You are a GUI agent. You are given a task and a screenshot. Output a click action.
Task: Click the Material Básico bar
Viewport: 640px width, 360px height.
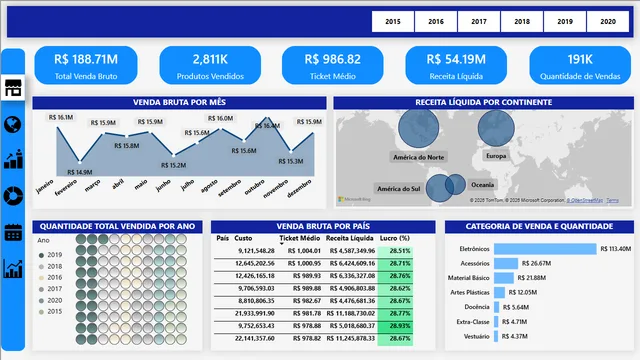[504, 278]
